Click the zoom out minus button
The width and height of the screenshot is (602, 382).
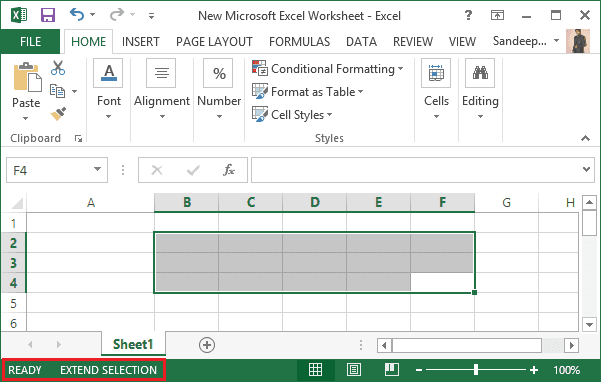419,370
